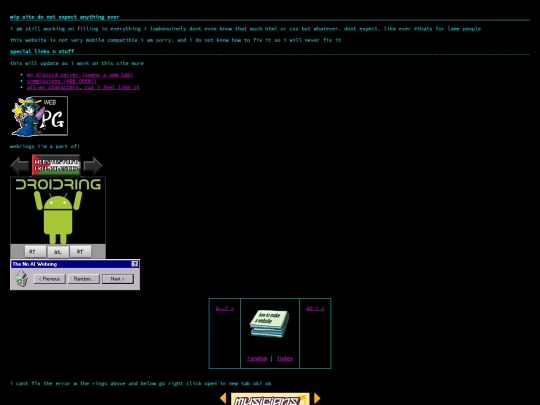540x405 pixels.
Task: Click the recycle bin icon in No AI Webring
Action: tap(21, 279)
